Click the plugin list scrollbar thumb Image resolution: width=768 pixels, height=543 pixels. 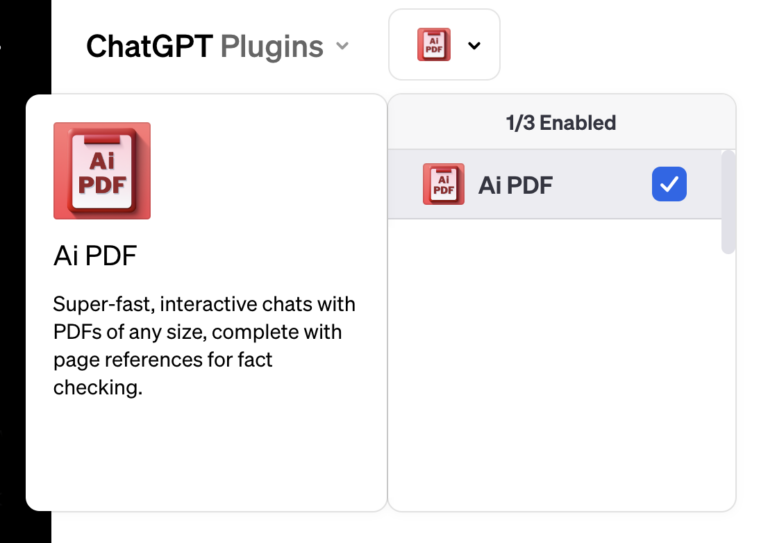(728, 200)
